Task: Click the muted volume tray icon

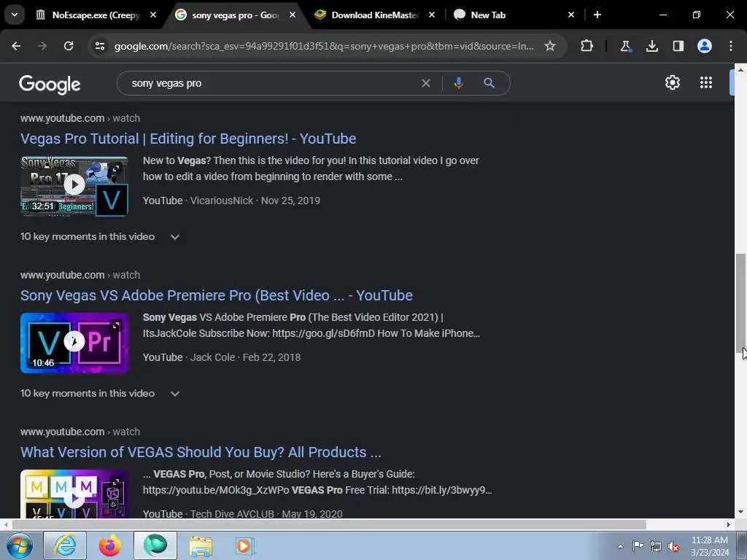Action: pos(673,546)
